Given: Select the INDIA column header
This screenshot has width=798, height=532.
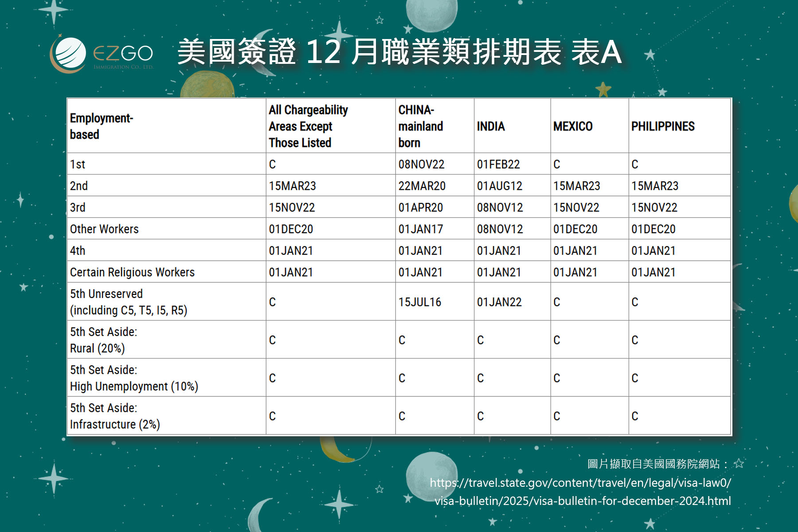Looking at the screenshot, I should coord(491,126).
